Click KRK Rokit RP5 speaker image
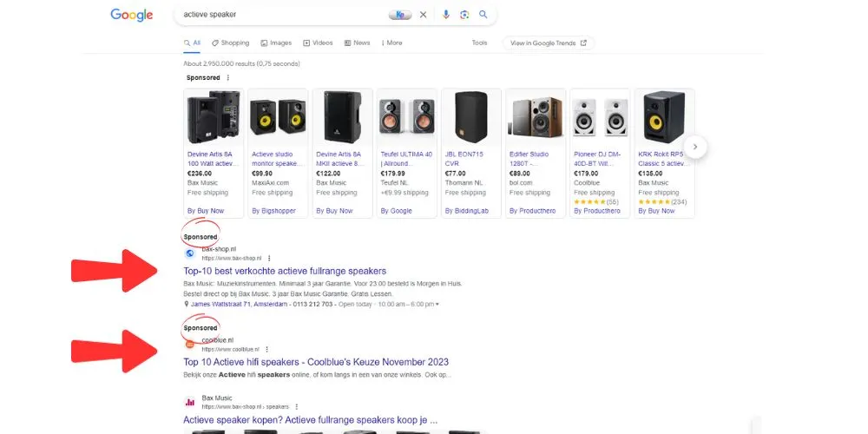The width and height of the screenshot is (868, 434). point(664,117)
